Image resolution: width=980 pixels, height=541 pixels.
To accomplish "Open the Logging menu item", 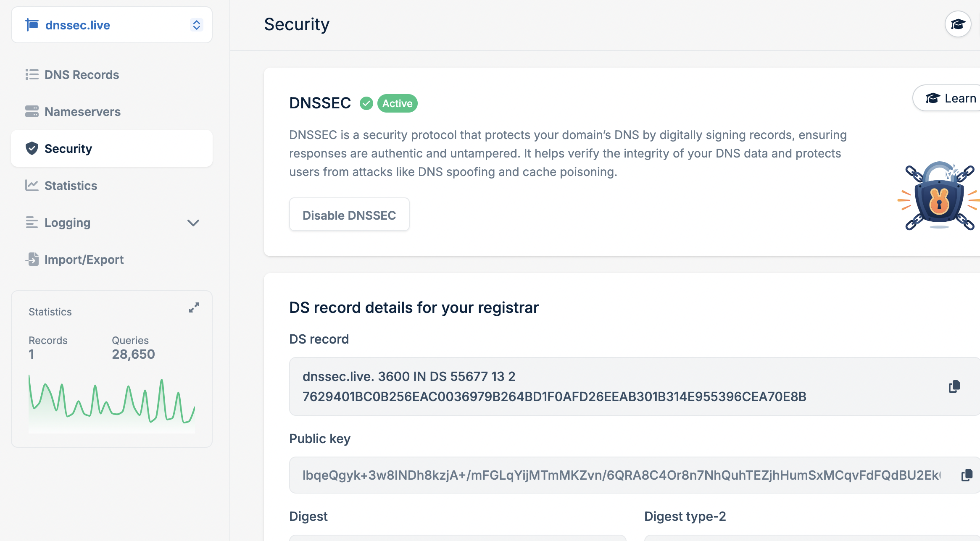I will (67, 223).
